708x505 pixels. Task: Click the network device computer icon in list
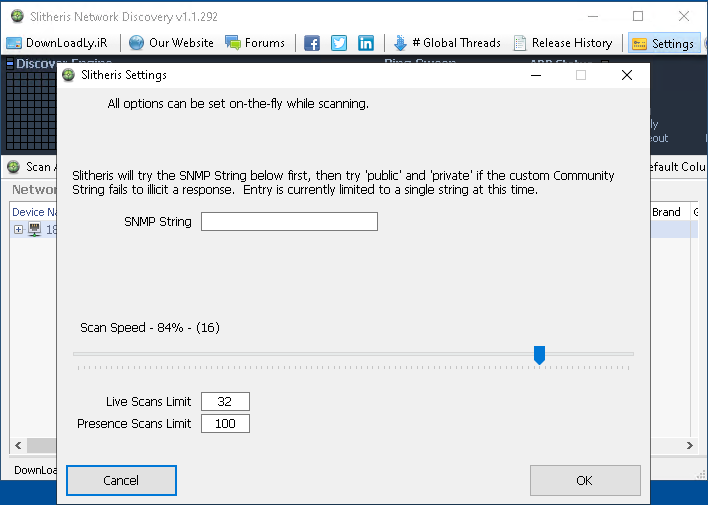click(x=35, y=229)
